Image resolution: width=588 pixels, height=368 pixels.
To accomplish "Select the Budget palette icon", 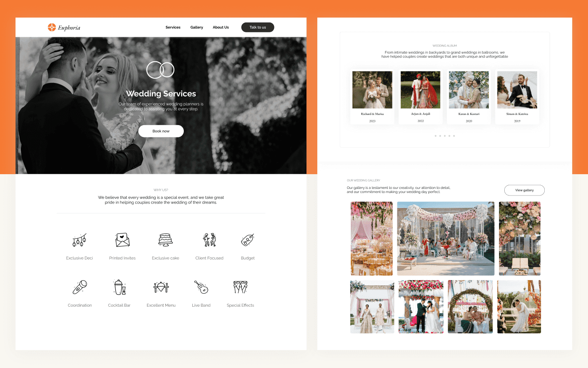I will (248, 240).
